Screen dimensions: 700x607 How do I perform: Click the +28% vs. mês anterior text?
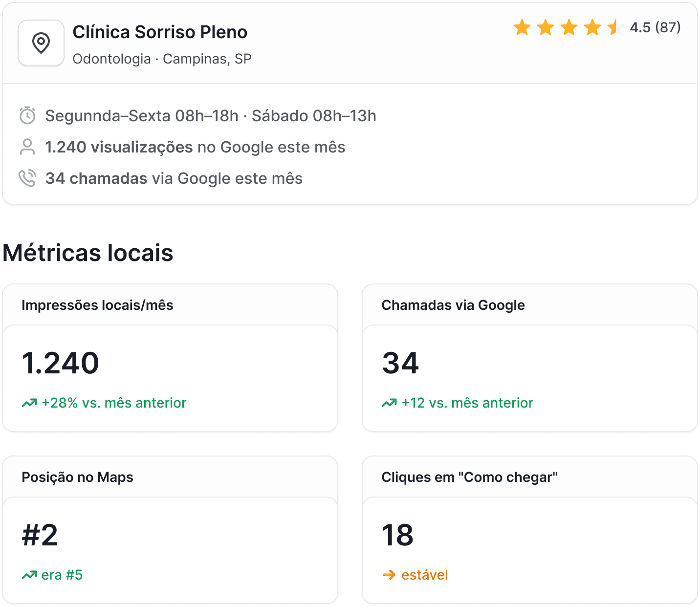click(x=114, y=403)
